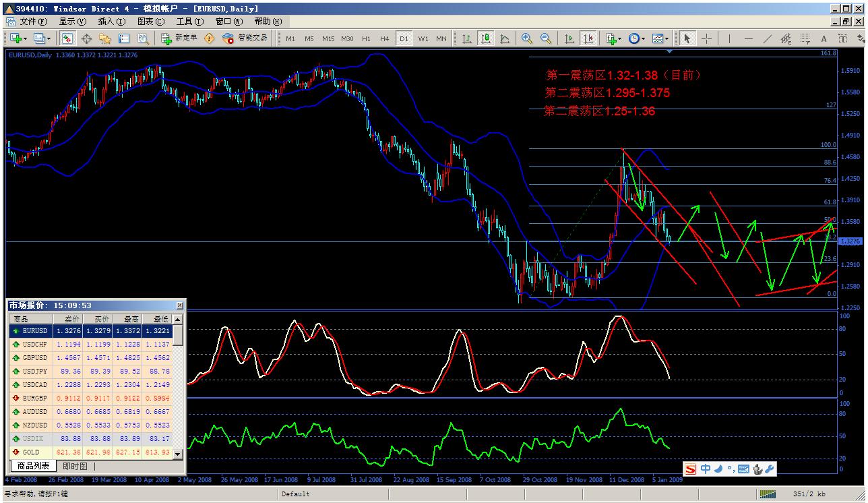
Task: Select the GBPUSD symbol row
Action: coord(91,358)
